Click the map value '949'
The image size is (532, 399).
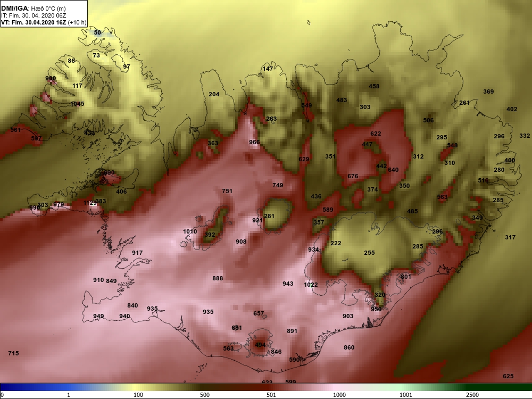[98, 316]
